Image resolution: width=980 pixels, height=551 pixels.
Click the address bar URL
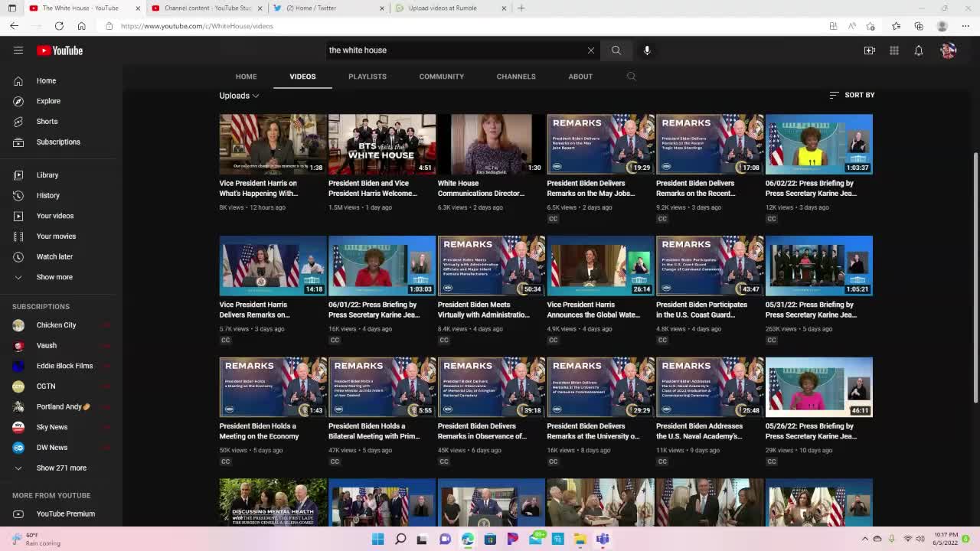(197, 26)
